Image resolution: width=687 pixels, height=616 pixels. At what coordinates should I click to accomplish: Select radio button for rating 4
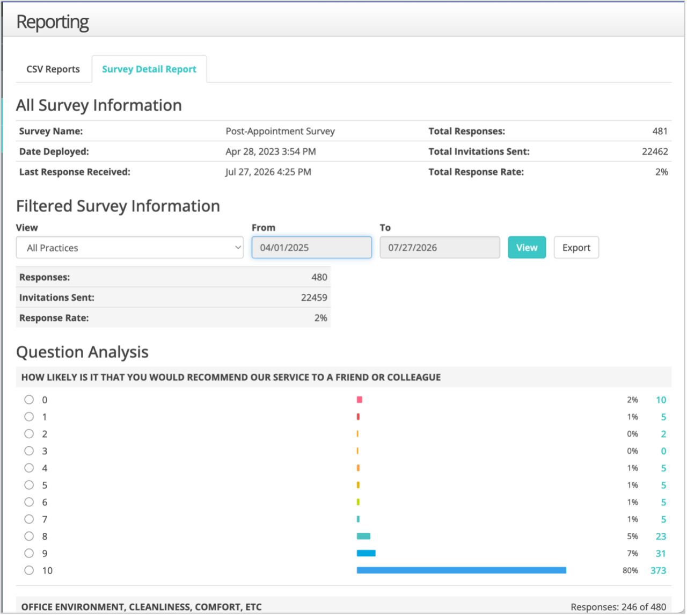(x=29, y=468)
